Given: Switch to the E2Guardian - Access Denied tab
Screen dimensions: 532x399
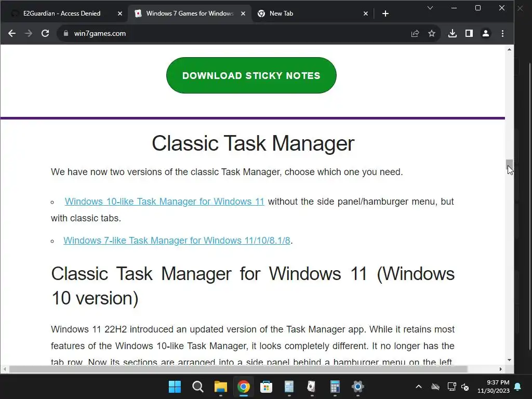Looking at the screenshot, I should (x=62, y=14).
